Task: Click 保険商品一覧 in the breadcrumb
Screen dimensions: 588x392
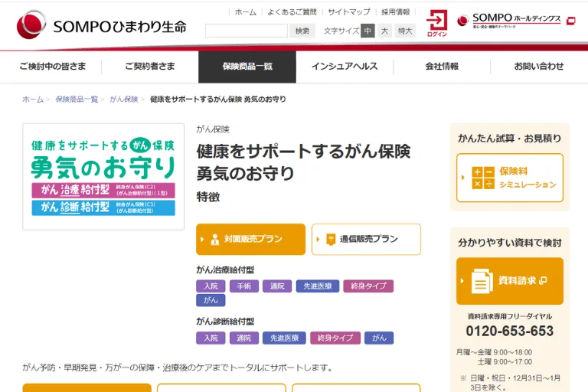Action: click(77, 100)
